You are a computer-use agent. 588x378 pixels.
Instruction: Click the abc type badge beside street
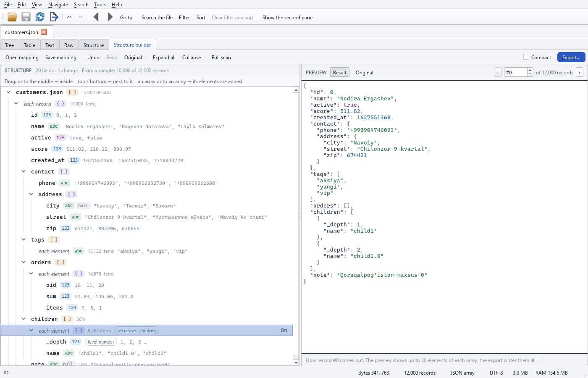[x=76, y=217]
